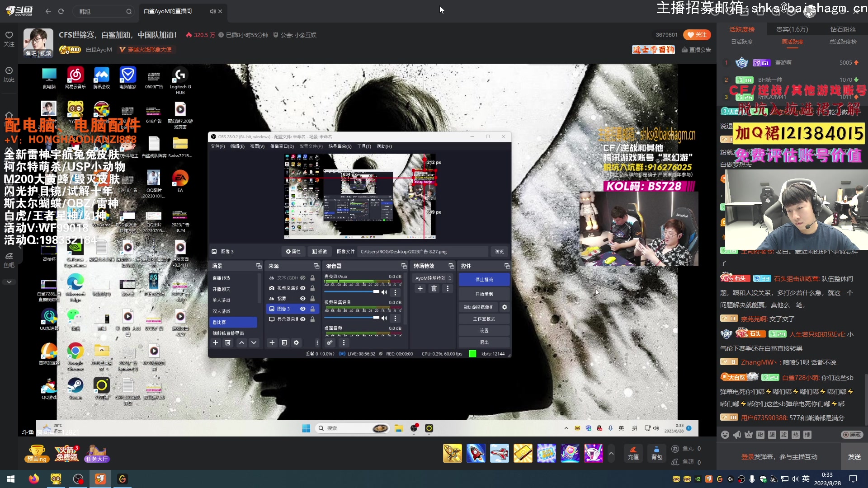This screenshot has height=488, width=868.
Task: Click the 滤 filter icon in chat toolbar
Action: (x=784, y=434)
